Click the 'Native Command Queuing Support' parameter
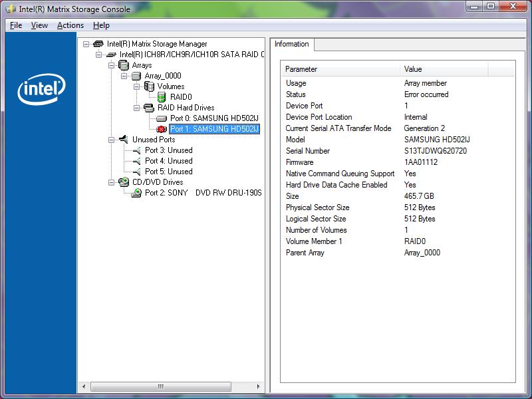 (x=340, y=174)
